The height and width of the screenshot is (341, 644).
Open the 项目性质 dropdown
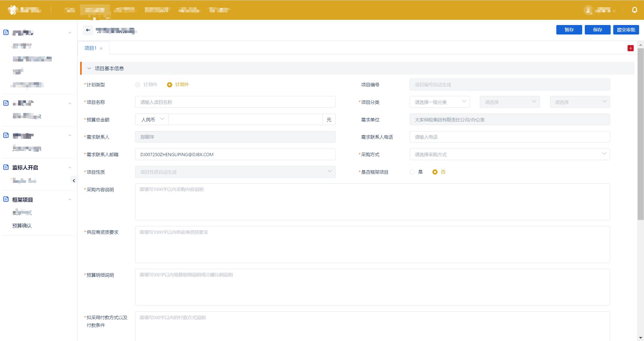point(235,172)
